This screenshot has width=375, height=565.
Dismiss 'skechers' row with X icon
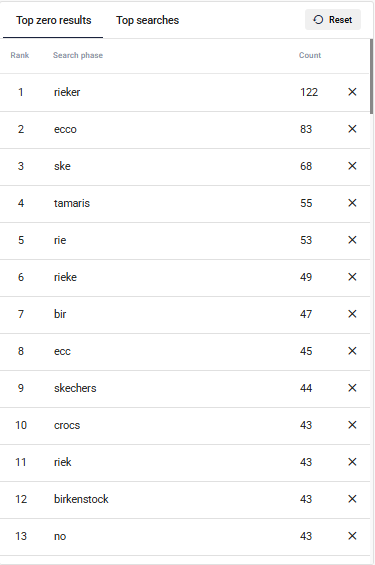click(352, 388)
